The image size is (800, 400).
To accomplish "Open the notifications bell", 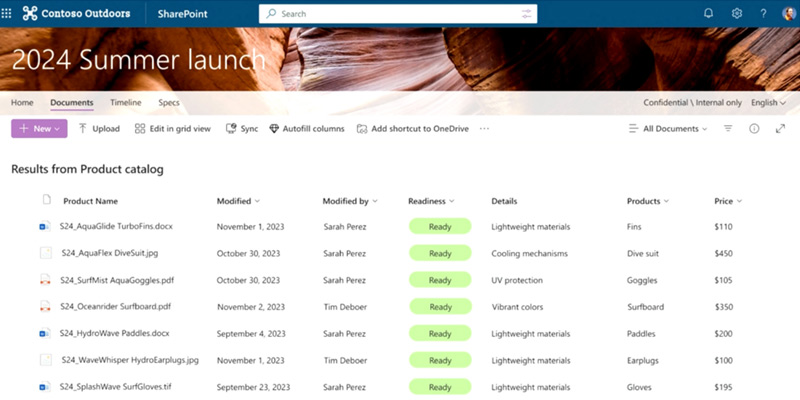I will pyautogui.click(x=708, y=14).
